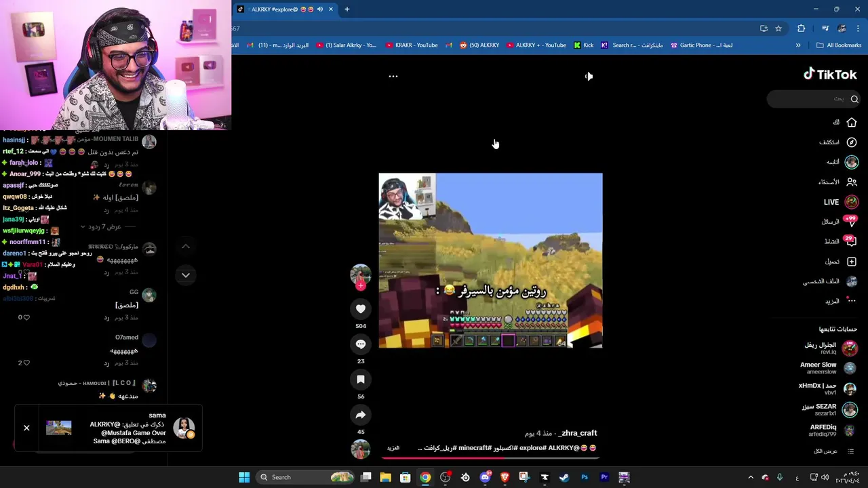This screenshot has width=868, height=488.
Task: Click Windows taskbar Search box
Action: [307, 477]
